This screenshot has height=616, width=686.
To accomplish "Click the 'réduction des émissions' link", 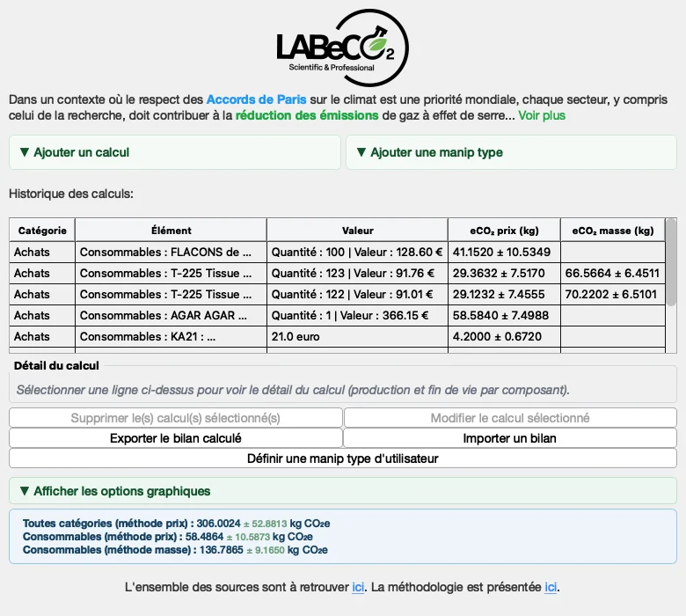I will pos(307,115).
